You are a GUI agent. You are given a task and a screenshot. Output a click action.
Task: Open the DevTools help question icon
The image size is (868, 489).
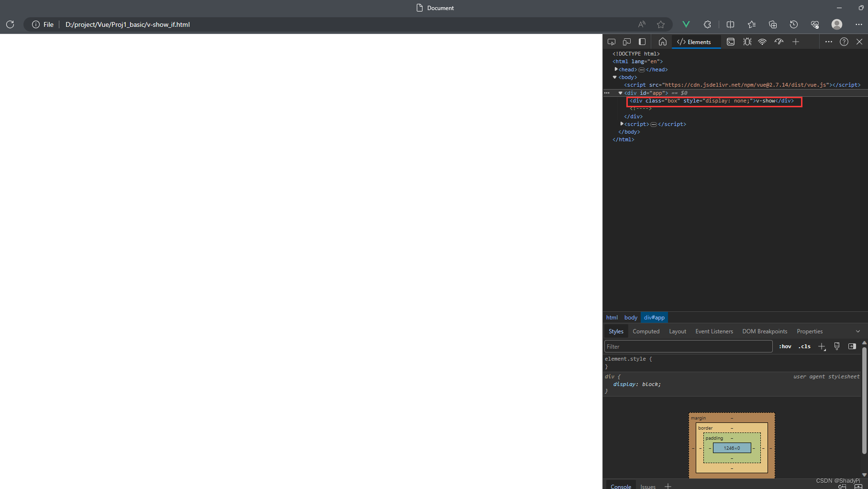844,42
